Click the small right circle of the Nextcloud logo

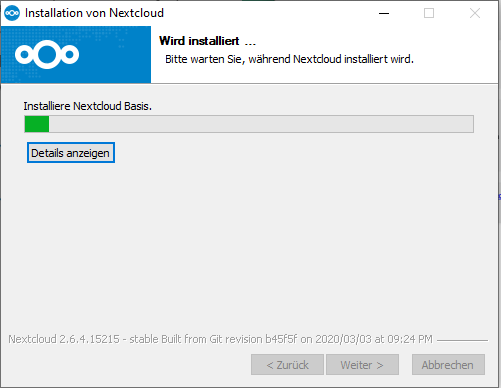click(70, 54)
